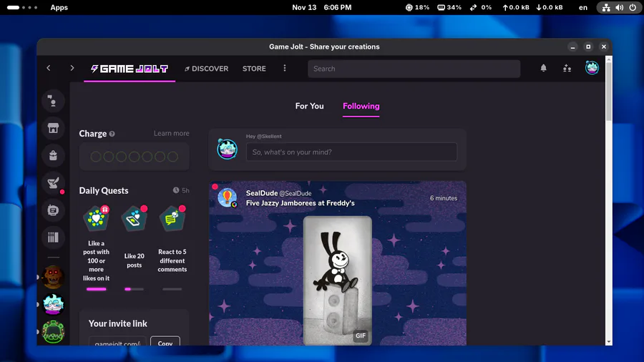Image resolution: width=644 pixels, height=362 pixels.
Task: Click the React to comments progress bar
Action: tap(172, 289)
